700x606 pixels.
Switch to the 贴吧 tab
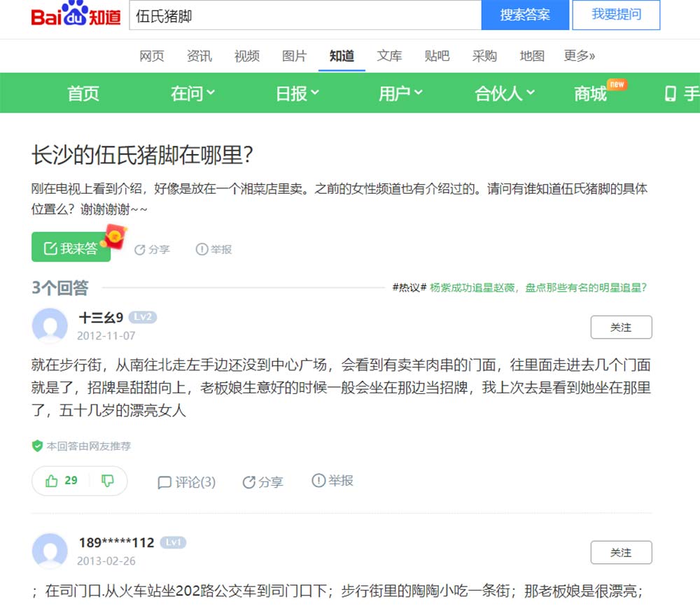coord(437,56)
